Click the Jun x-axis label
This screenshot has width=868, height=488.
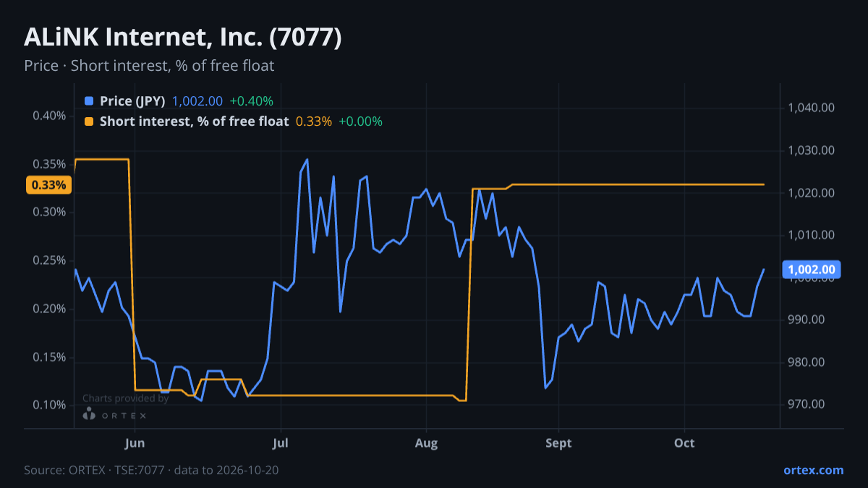tap(135, 443)
